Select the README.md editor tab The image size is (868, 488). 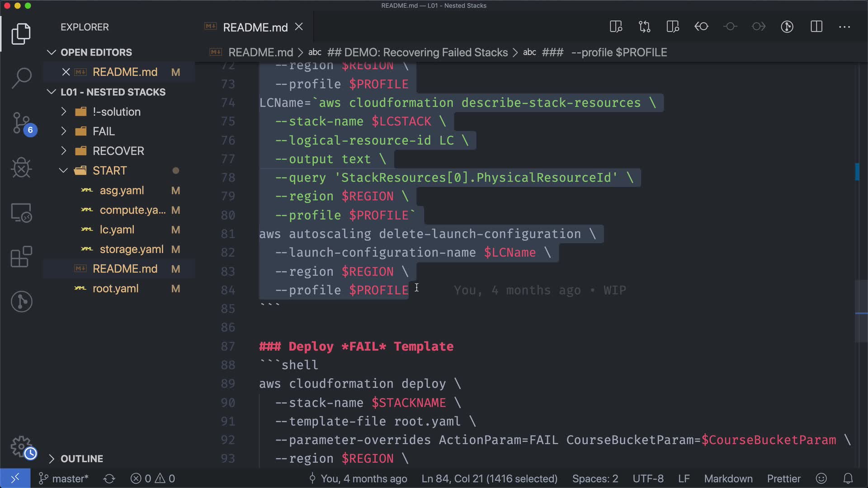255,28
